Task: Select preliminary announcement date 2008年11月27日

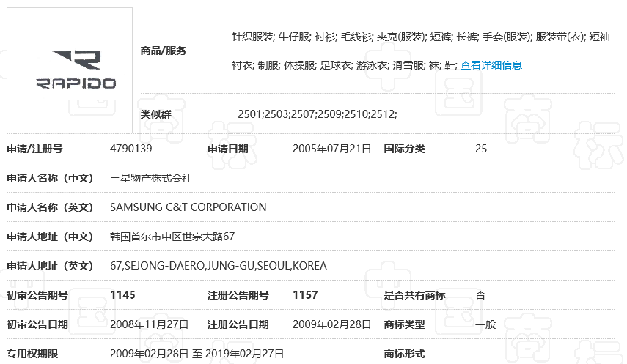Action: click(149, 324)
